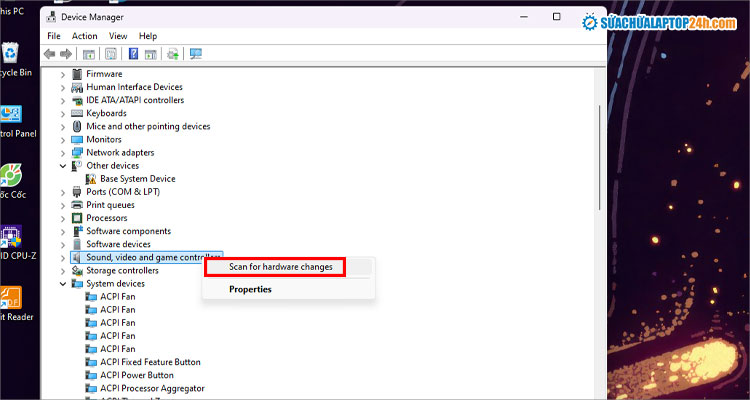Viewport: 750px width, 400px height.
Task: Open the Recycle Bin desktop icon
Action: pos(11,55)
